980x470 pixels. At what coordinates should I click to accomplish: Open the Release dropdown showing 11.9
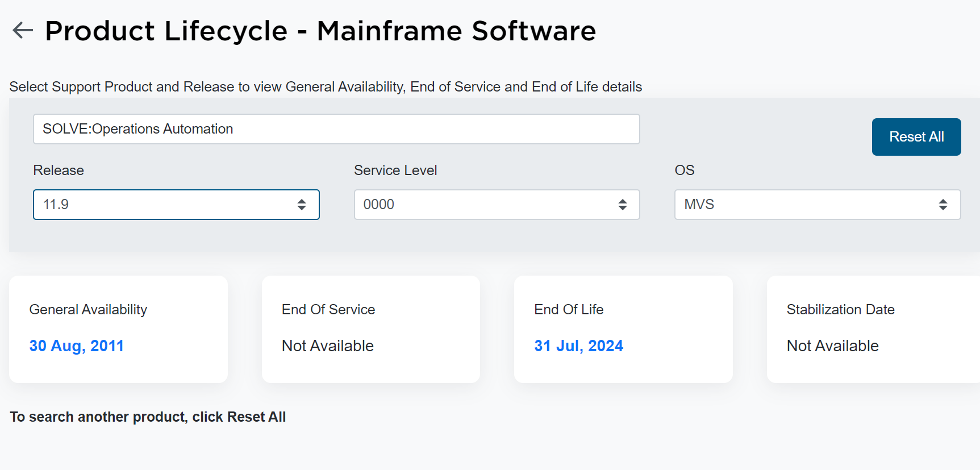coord(176,205)
